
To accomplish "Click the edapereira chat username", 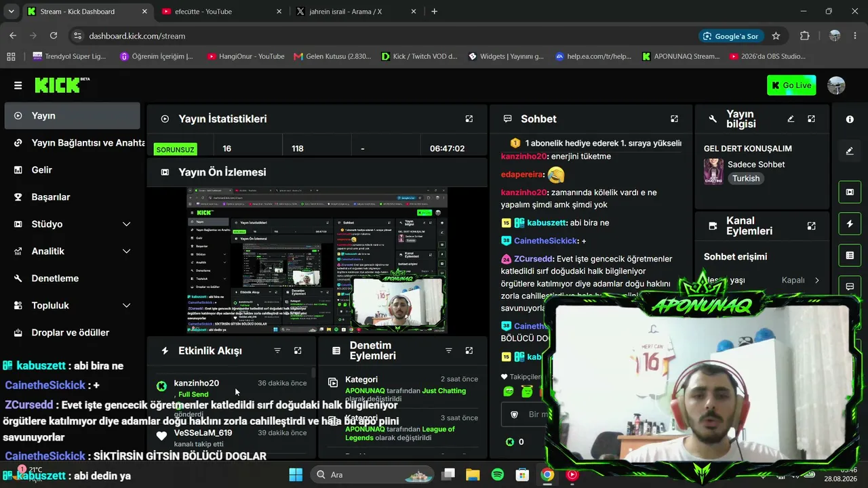I will point(522,175).
